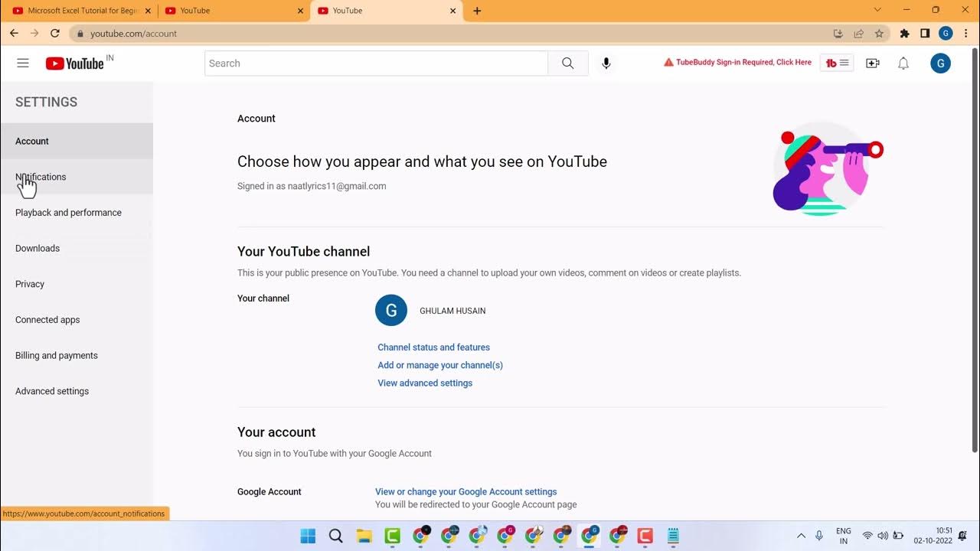The width and height of the screenshot is (980, 551).
Task: Open the Windows Start menu
Action: click(x=308, y=536)
